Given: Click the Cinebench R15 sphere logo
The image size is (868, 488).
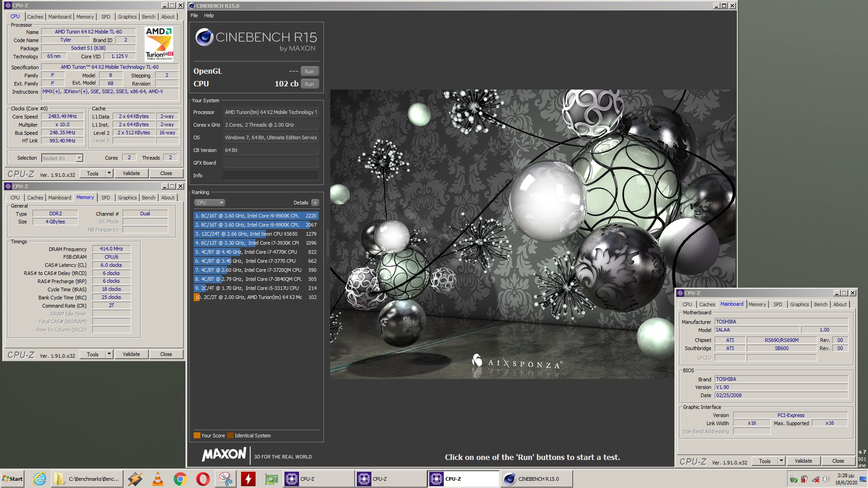Looking at the screenshot, I should click(x=204, y=37).
